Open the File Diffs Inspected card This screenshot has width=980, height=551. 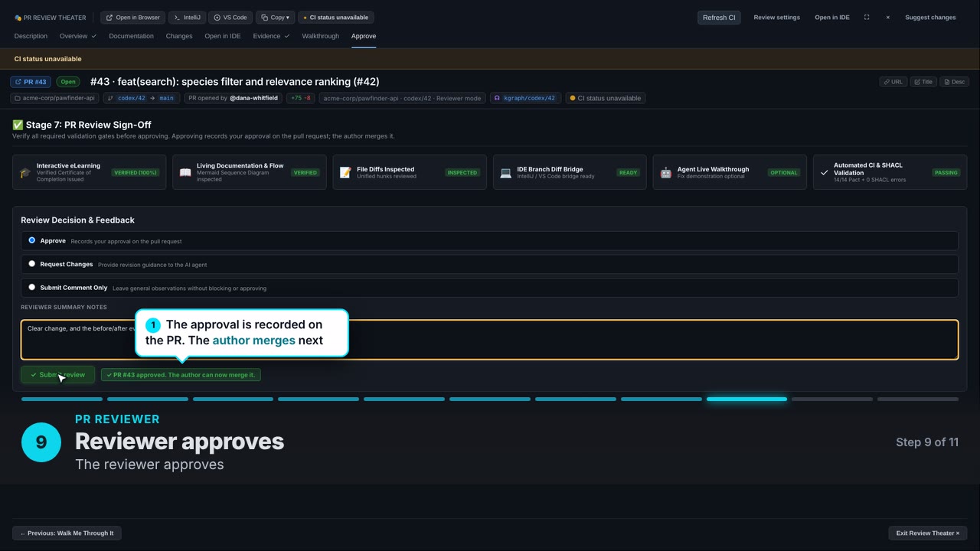pyautogui.click(x=409, y=172)
